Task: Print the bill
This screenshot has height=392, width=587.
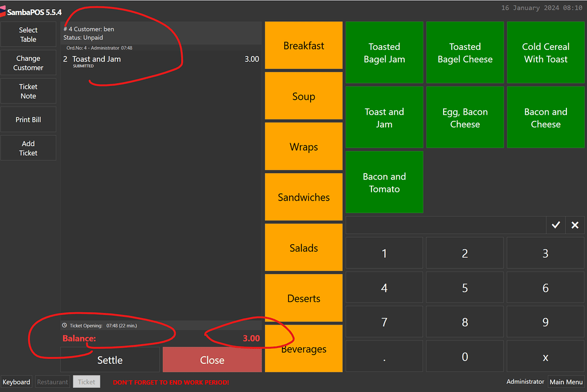Action: point(28,119)
